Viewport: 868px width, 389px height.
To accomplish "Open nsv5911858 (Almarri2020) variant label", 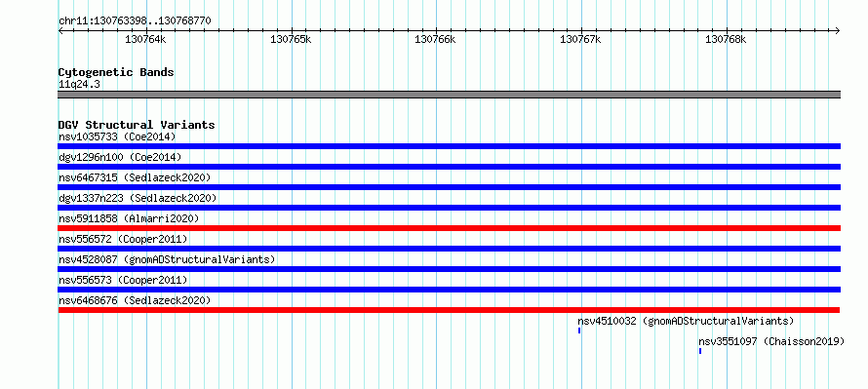I will [x=129, y=218].
